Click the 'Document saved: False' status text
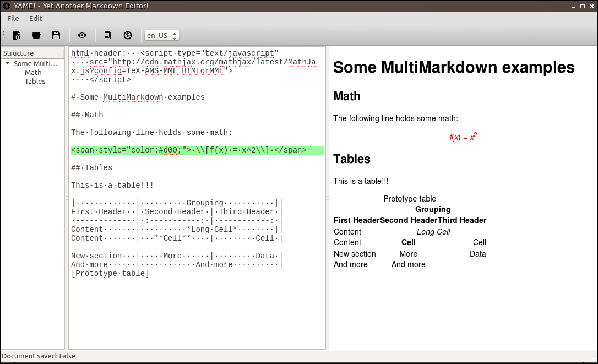The width and height of the screenshot is (598, 364). coord(39,356)
